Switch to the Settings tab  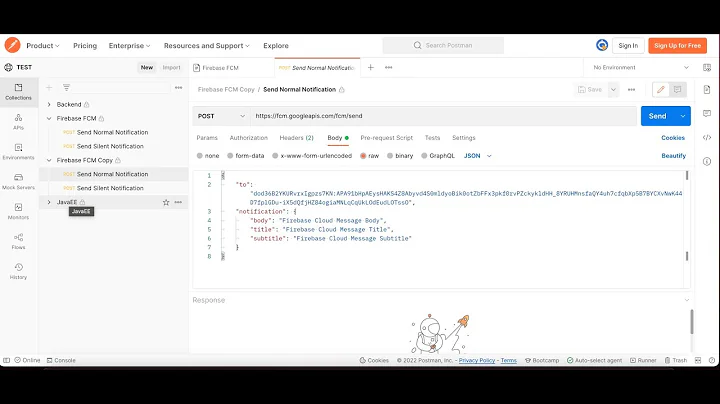[x=463, y=138]
